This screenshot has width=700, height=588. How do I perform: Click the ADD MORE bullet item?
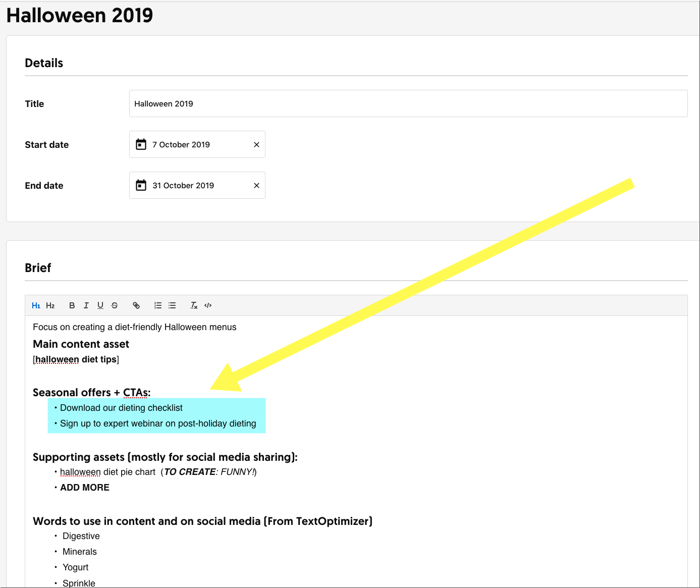[x=85, y=488]
